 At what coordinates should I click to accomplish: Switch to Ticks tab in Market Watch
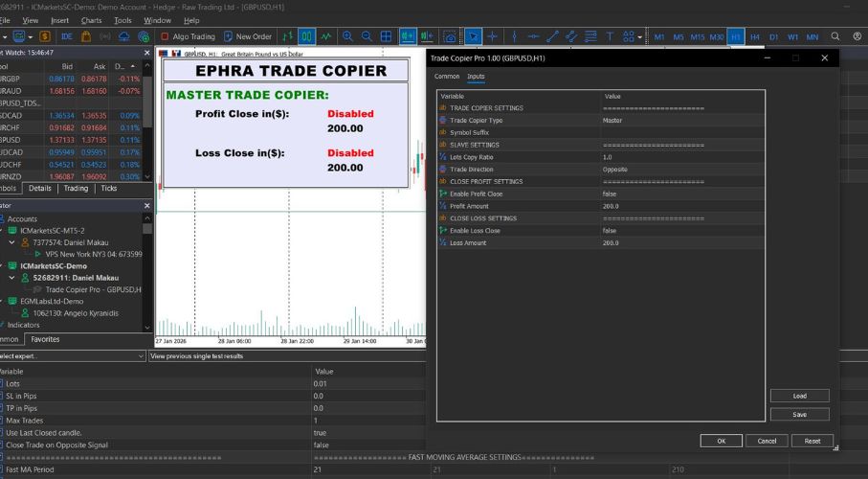(x=108, y=189)
